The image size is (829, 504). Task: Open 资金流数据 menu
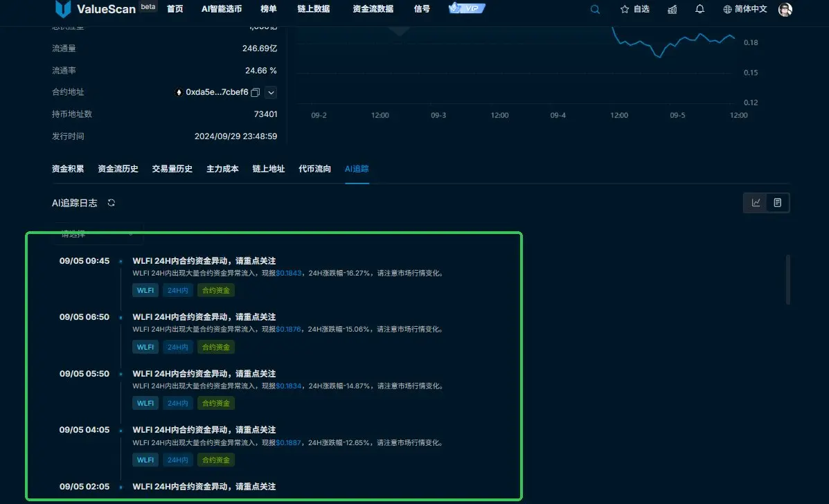coord(373,9)
